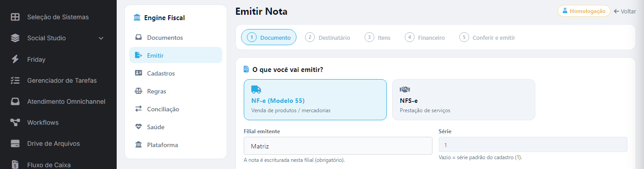
Task: Click the document icon beside the question heading
Action: coord(246,69)
